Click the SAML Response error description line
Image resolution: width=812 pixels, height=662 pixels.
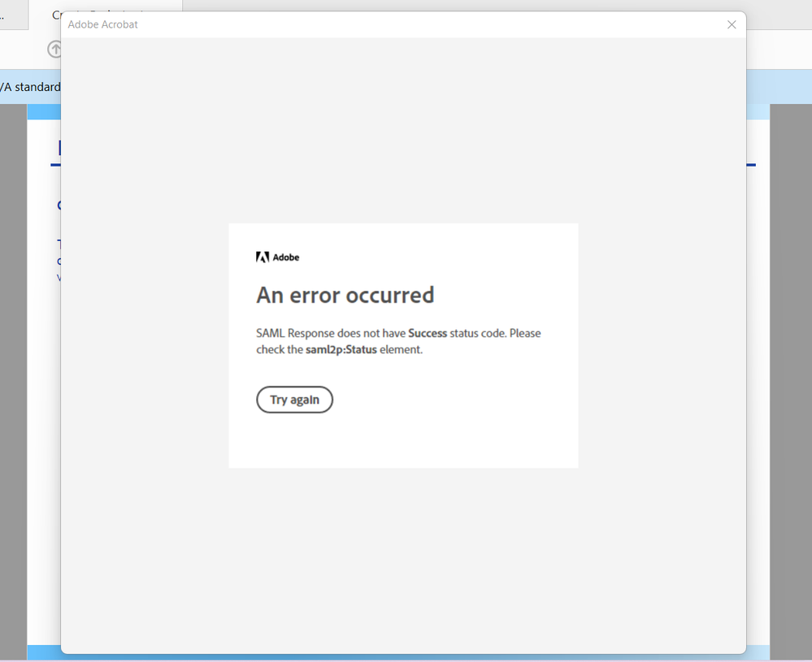pos(397,341)
